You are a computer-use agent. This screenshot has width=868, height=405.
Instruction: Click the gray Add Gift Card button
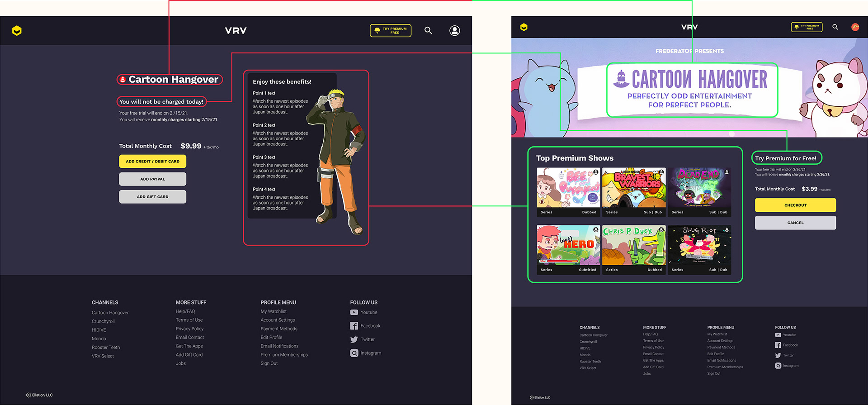coord(152,197)
